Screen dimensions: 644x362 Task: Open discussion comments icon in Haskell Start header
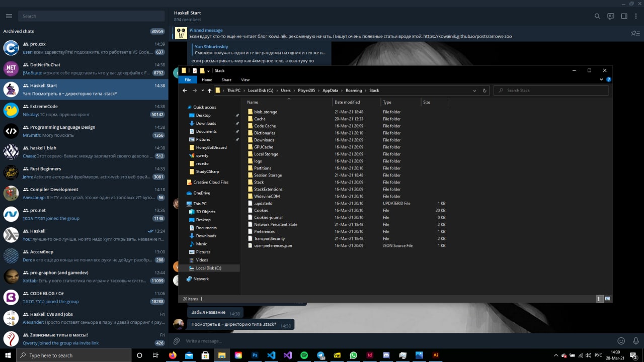pyautogui.click(x=611, y=16)
